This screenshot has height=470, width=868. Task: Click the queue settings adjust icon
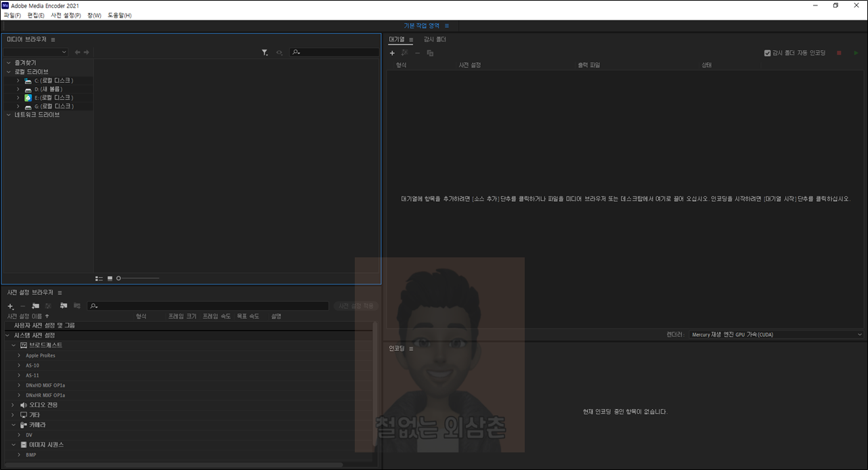coord(404,53)
